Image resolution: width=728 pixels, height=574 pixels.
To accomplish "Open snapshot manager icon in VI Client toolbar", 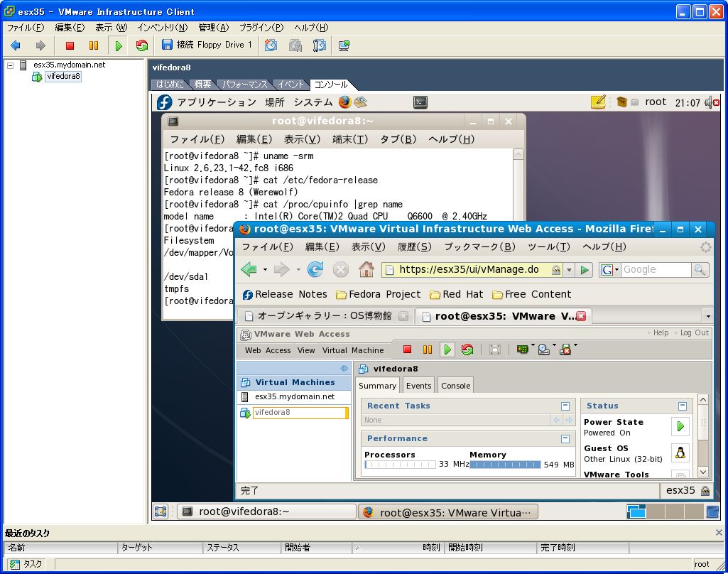I will (x=320, y=45).
